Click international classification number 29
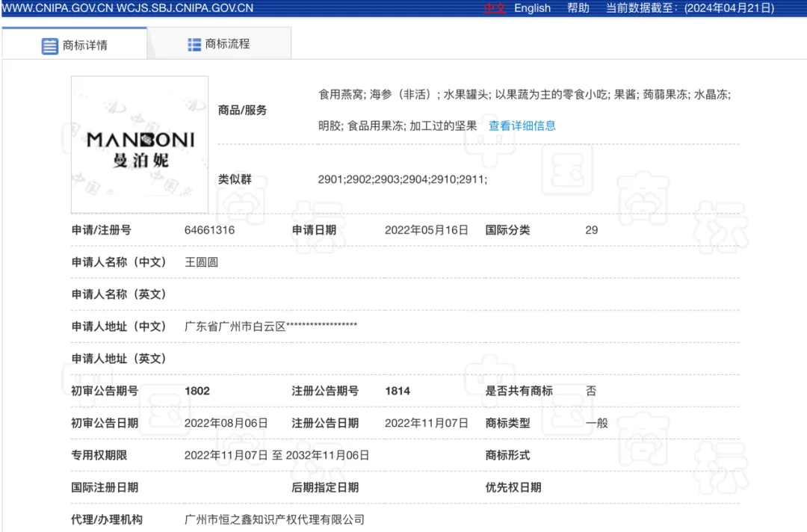This screenshot has height=532, width=807. click(x=591, y=230)
